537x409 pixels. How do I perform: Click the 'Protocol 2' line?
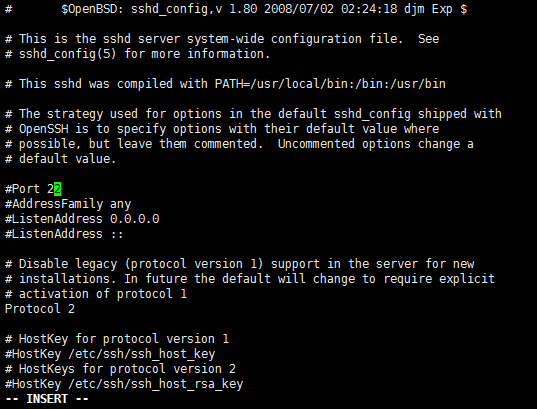(x=40, y=309)
